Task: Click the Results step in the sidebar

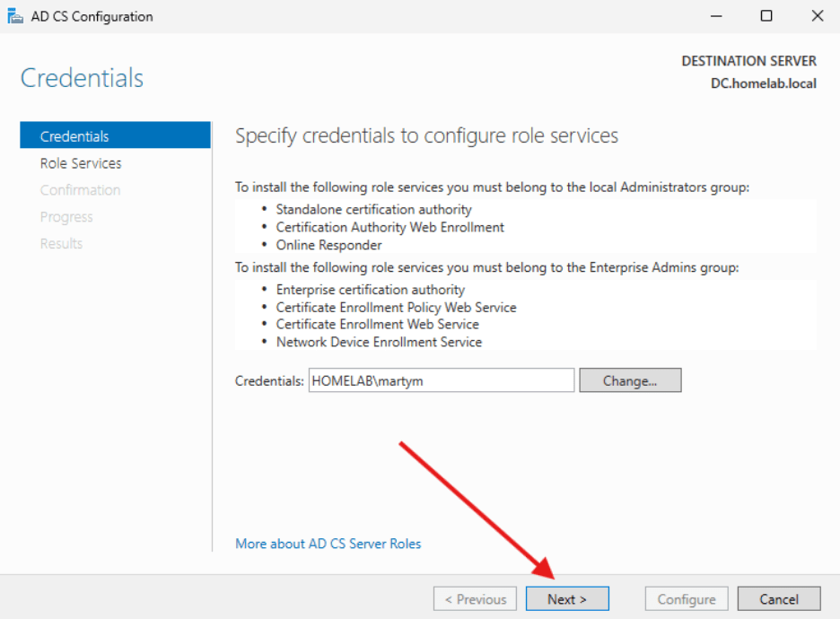Action: pyautogui.click(x=61, y=243)
